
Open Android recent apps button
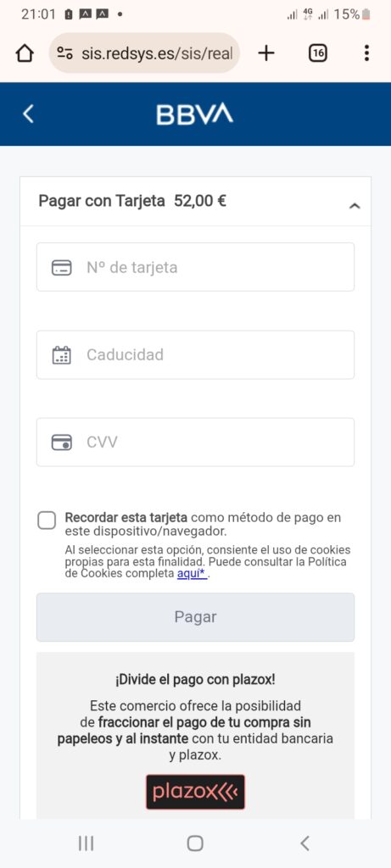coord(86,843)
